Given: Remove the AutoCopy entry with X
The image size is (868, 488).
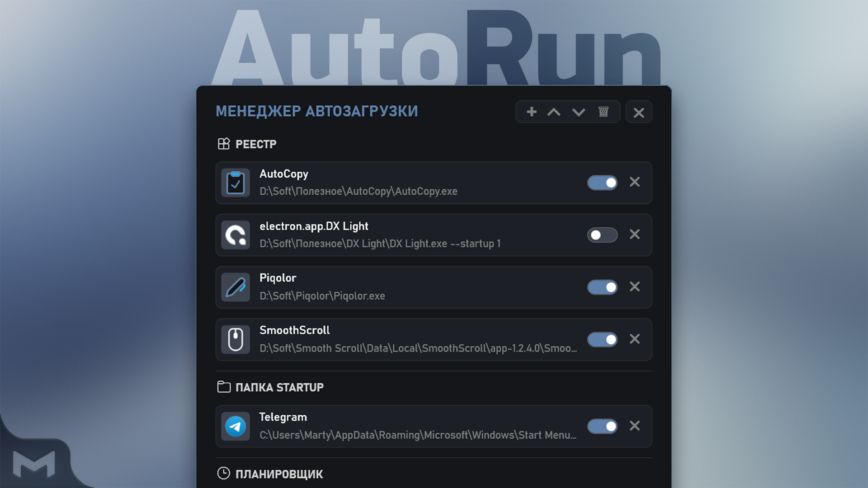Looking at the screenshot, I should pos(635,182).
